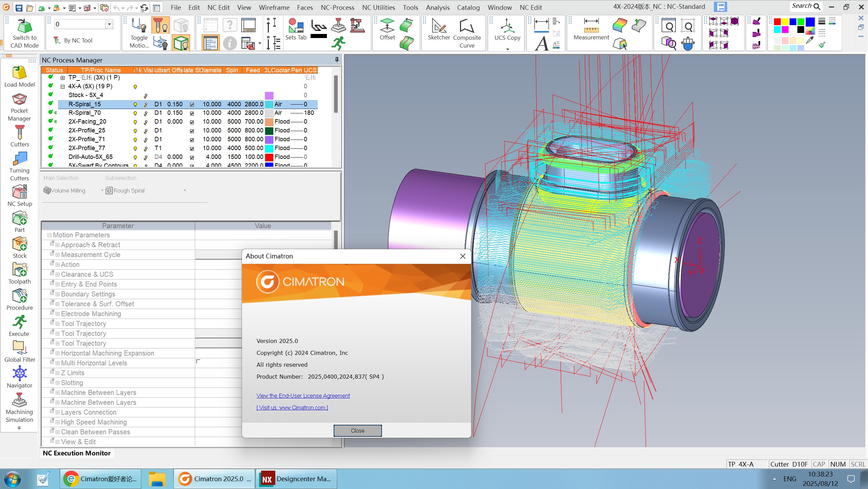Toggle checkbox in 2X-Facing_20 row
This screenshot has width=868, height=489.
click(x=192, y=122)
